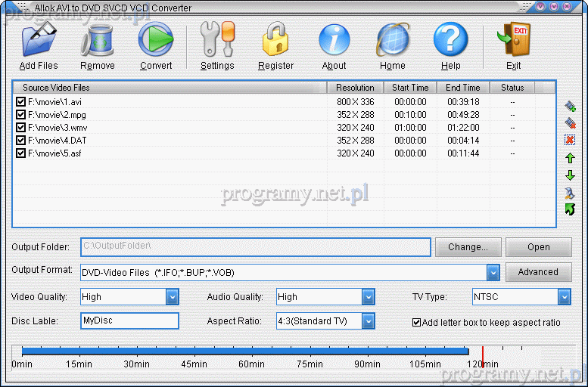
Task: Move selected file up with green arrow
Action: tap(570, 158)
